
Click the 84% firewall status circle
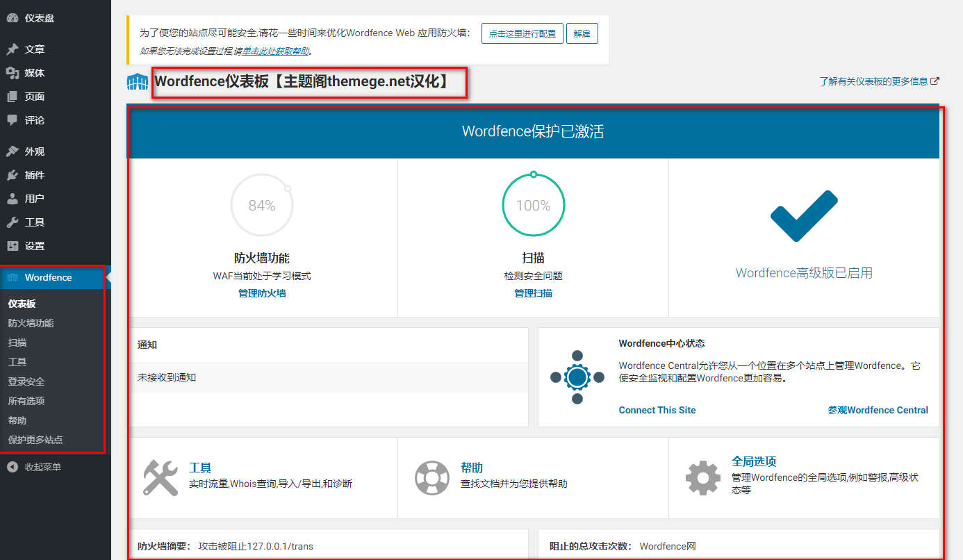click(x=262, y=205)
